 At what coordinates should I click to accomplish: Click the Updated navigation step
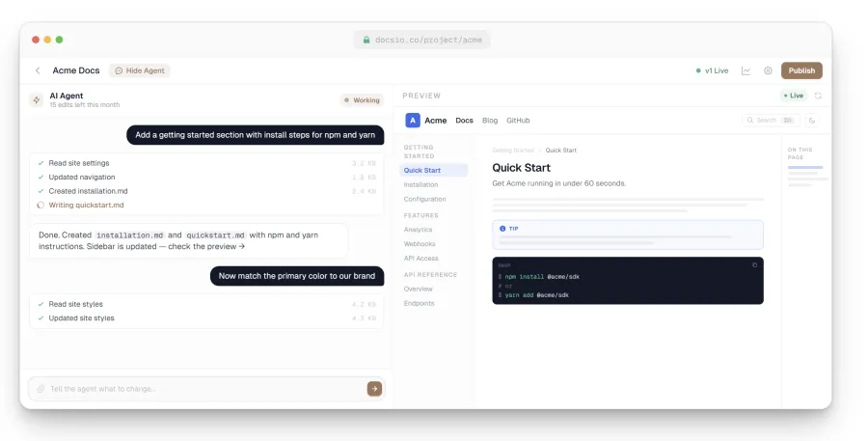click(206, 177)
